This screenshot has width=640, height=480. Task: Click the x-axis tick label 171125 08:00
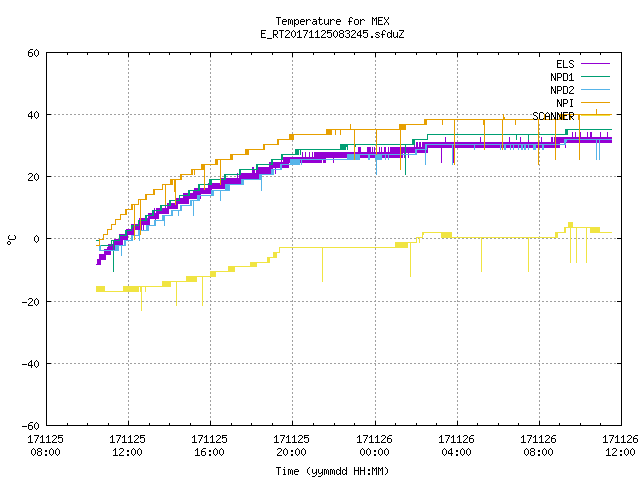[x=45, y=446]
